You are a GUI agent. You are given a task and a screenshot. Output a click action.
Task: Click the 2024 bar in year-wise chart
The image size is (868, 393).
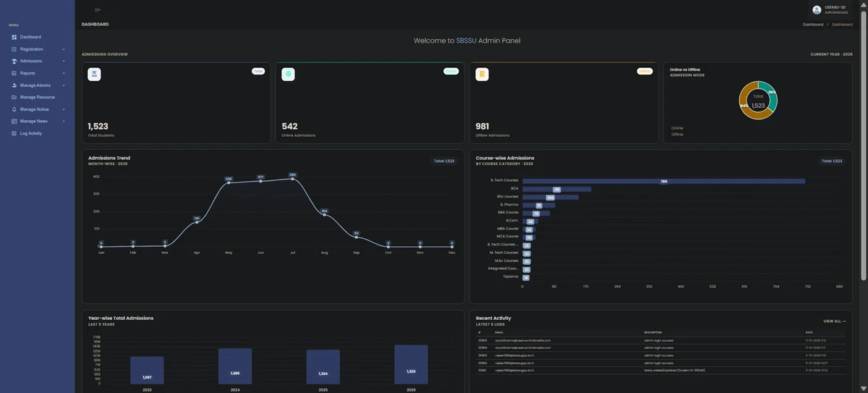click(x=235, y=366)
